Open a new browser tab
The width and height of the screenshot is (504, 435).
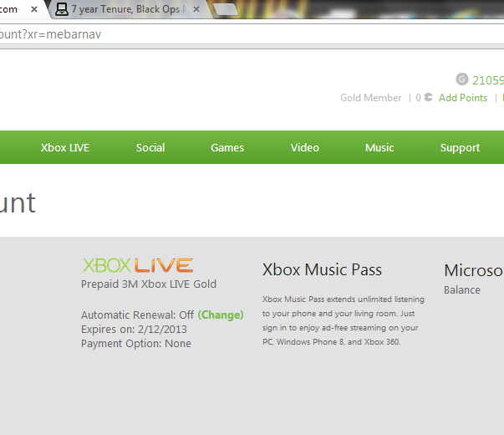pyautogui.click(x=226, y=10)
